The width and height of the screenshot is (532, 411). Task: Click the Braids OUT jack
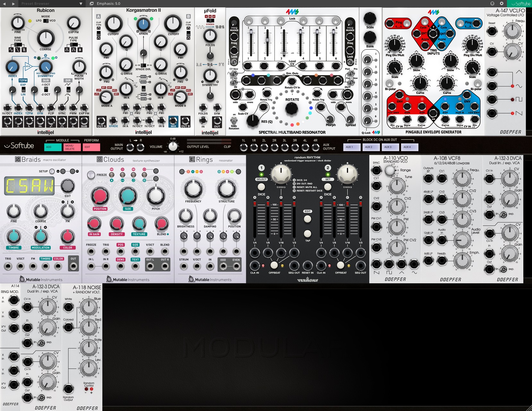(x=73, y=266)
